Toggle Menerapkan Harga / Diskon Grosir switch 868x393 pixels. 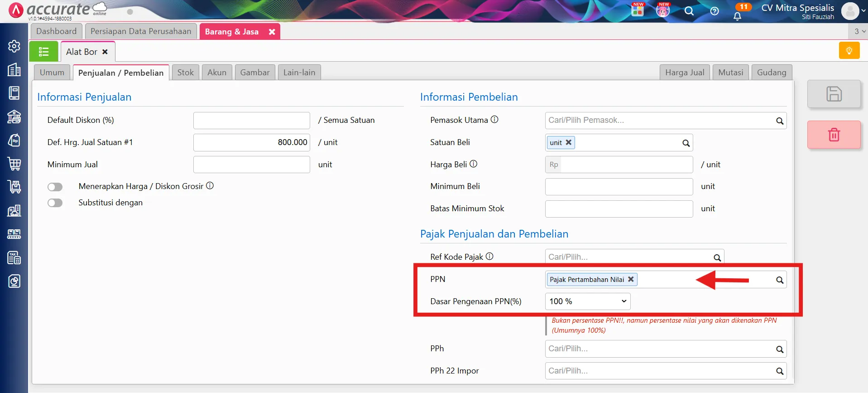(55, 187)
